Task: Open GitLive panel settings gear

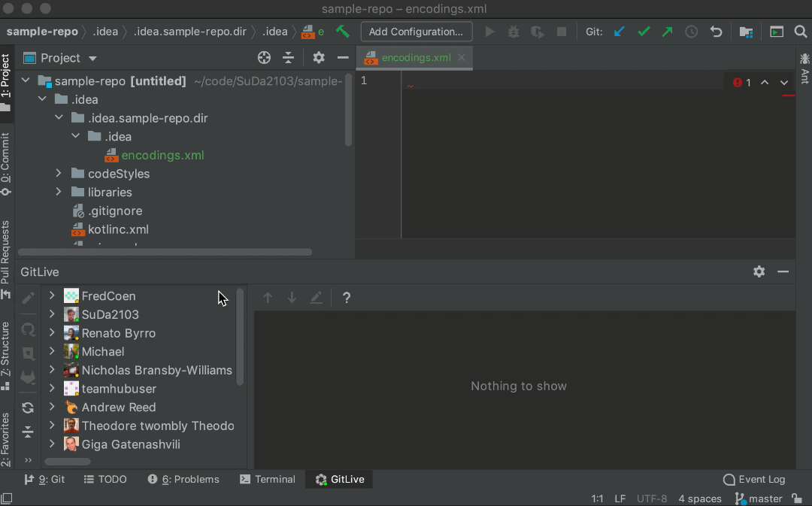Action: click(759, 271)
